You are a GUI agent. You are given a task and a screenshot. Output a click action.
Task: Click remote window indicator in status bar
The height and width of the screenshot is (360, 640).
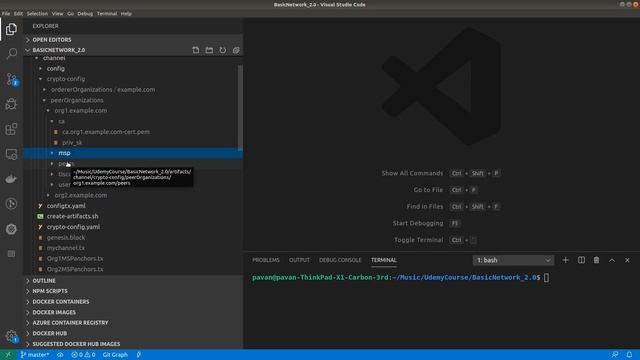point(8,355)
